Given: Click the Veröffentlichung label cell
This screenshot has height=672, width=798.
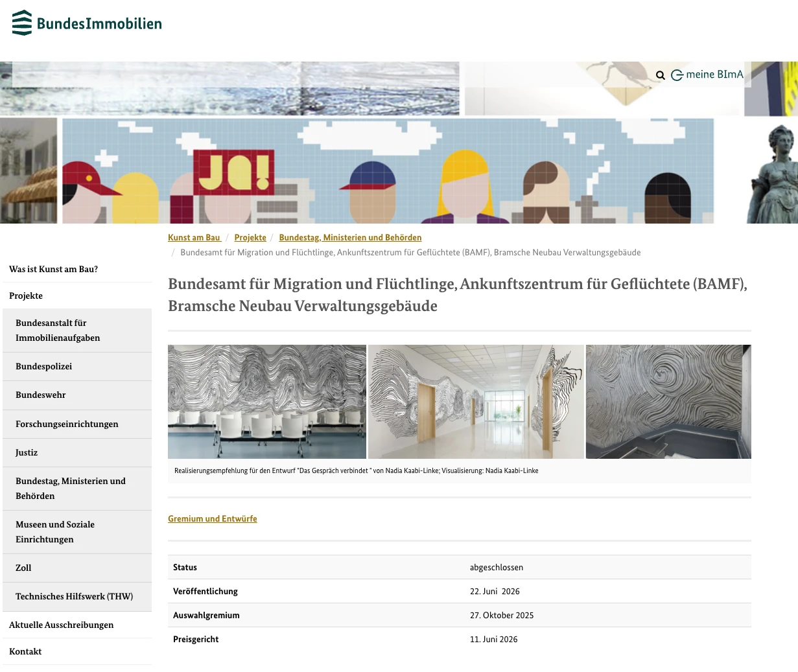Looking at the screenshot, I should tap(316, 591).
